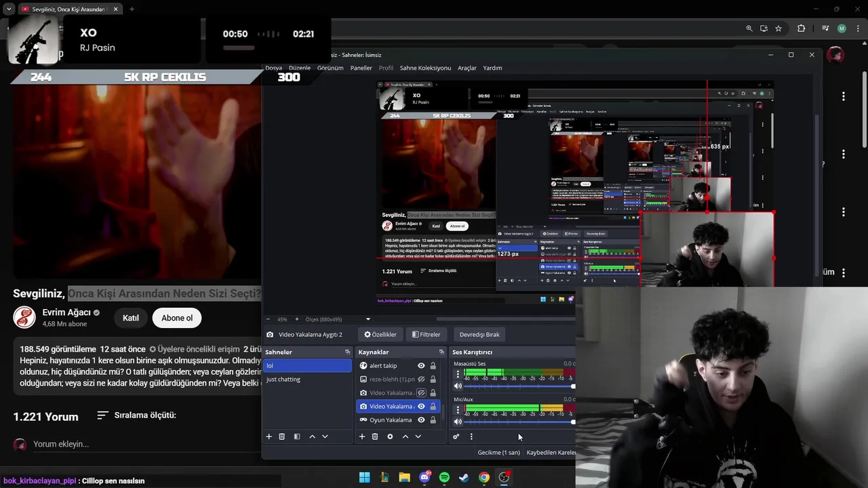Zoom out the OBS preview with minus
This screenshot has height=488, width=868.
pyautogui.click(x=268, y=319)
